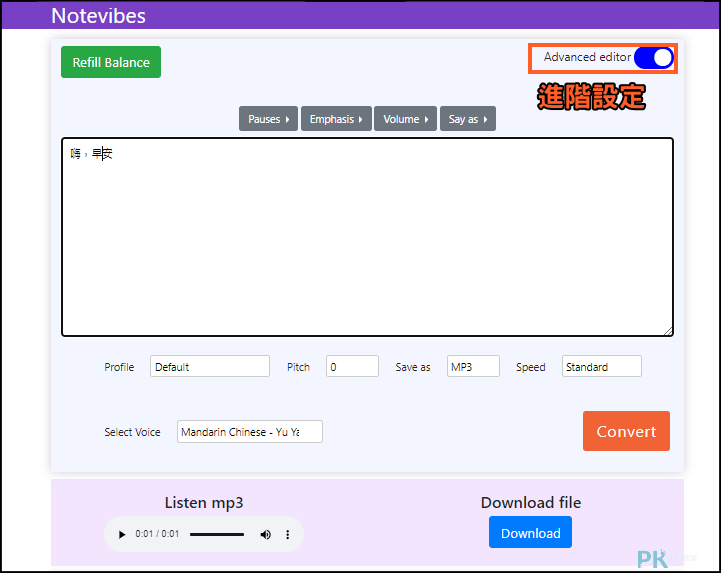
Task: Download the converted audio file
Action: coord(530,533)
